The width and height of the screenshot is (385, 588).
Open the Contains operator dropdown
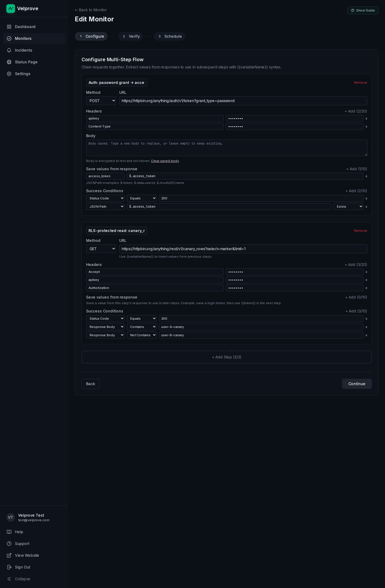coord(142,327)
